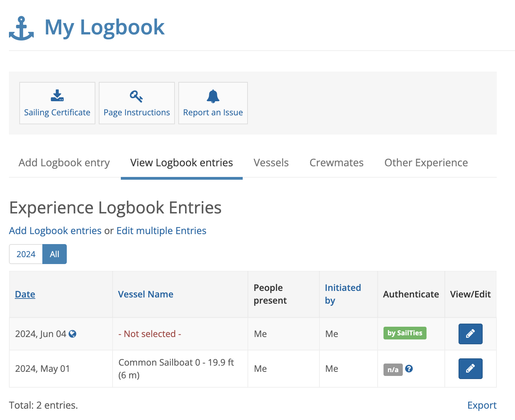The width and height of the screenshot is (515, 420).
Task: Go to the Crewmates tab
Action: [336, 162]
